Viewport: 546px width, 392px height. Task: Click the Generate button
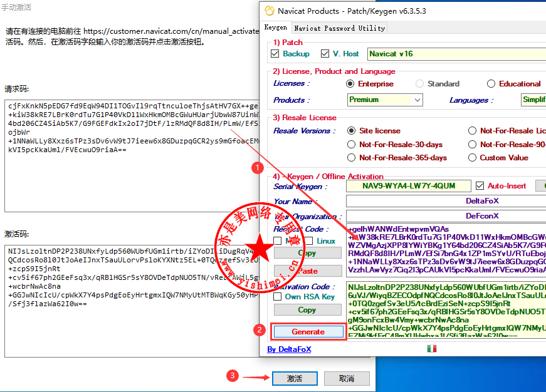coord(308,332)
